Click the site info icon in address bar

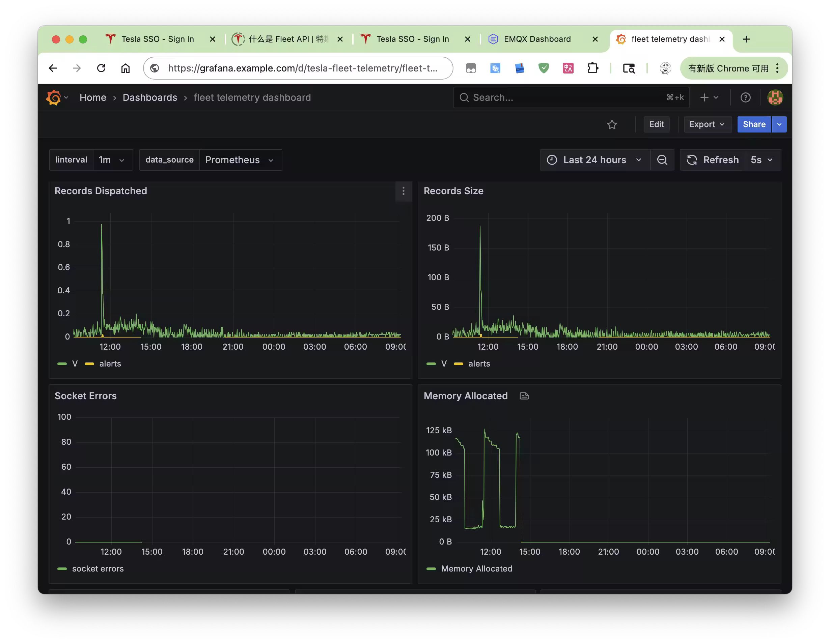point(155,68)
